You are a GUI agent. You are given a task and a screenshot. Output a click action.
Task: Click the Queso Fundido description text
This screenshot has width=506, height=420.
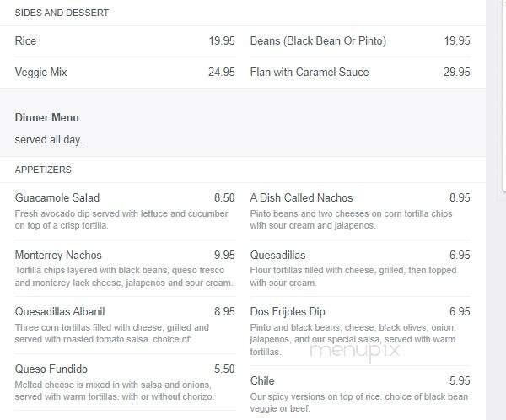pos(114,390)
